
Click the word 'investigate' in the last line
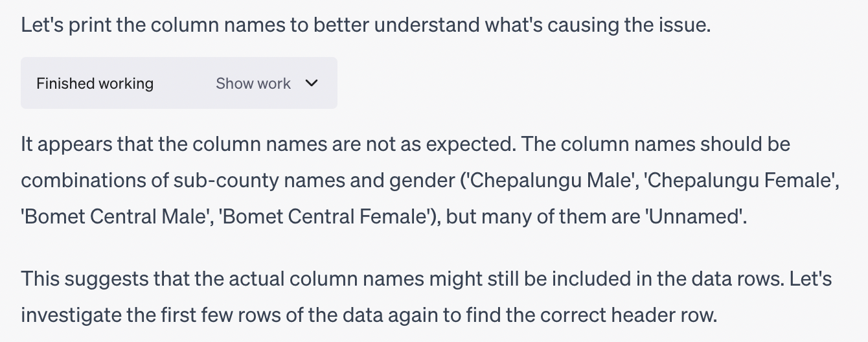click(x=63, y=315)
